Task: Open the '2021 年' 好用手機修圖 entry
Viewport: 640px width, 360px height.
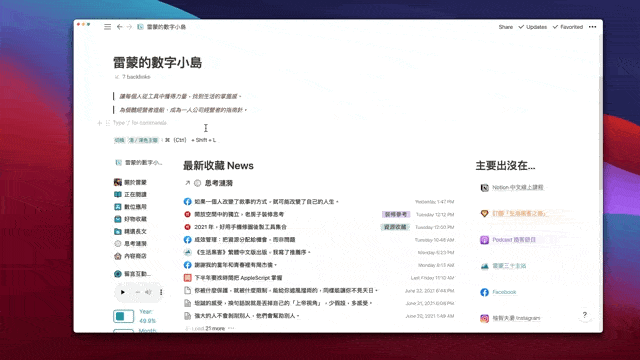Action: 318,227
